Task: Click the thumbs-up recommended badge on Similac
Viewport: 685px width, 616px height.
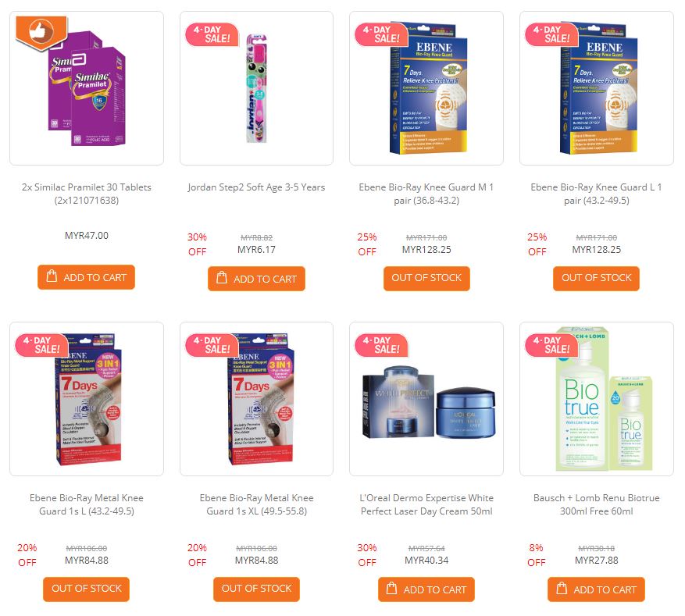Action: (x=41, y=32)
